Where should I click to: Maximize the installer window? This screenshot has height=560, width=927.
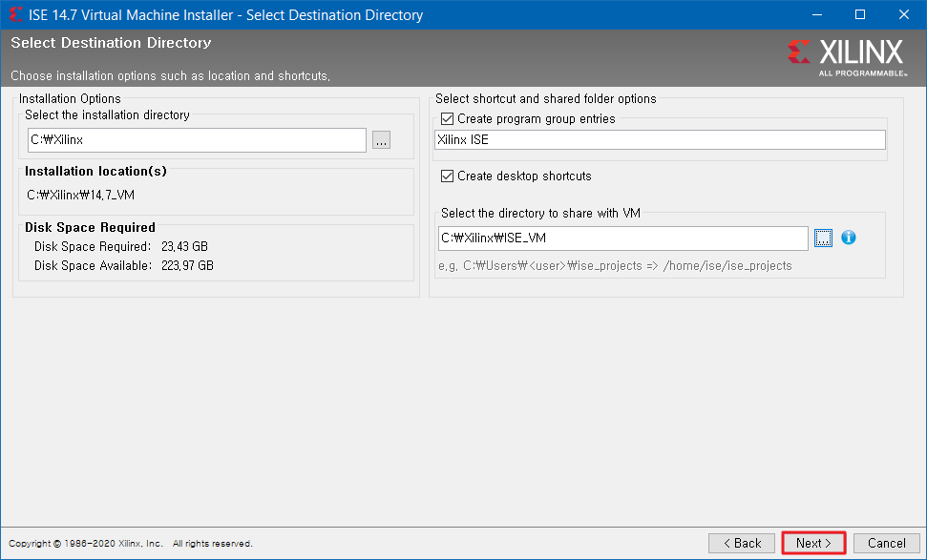pos(860,14)
